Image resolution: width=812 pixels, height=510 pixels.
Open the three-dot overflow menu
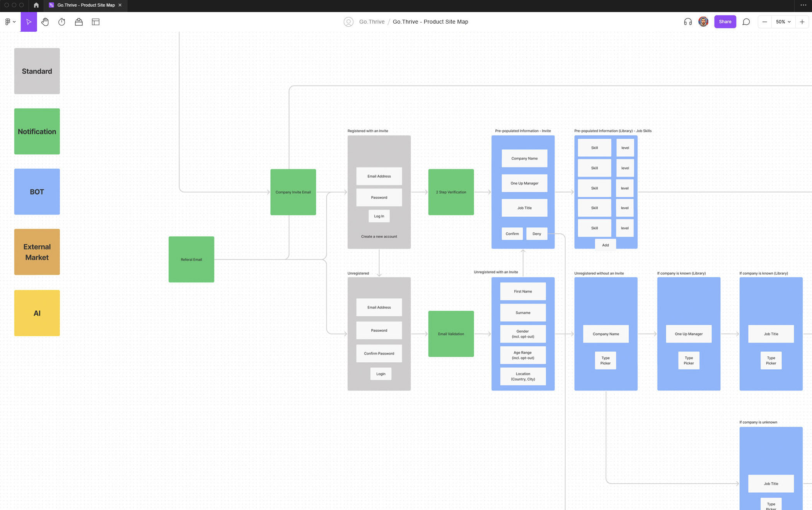[x=803, y=5]
